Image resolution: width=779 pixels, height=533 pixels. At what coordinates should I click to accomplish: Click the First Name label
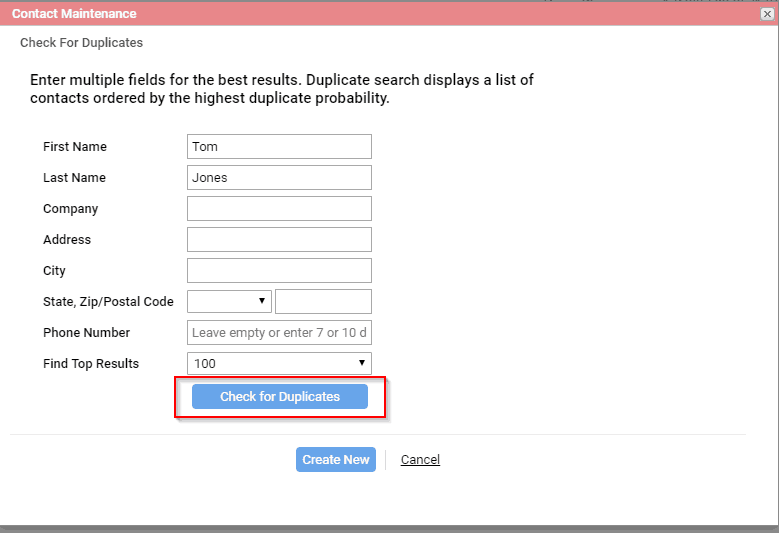75,147
